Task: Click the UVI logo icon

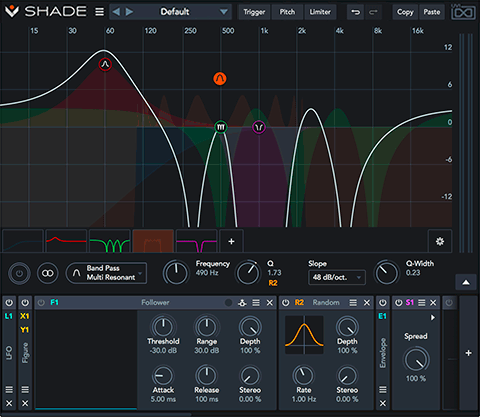Action: pyautogui.click(x=463, y=12)
